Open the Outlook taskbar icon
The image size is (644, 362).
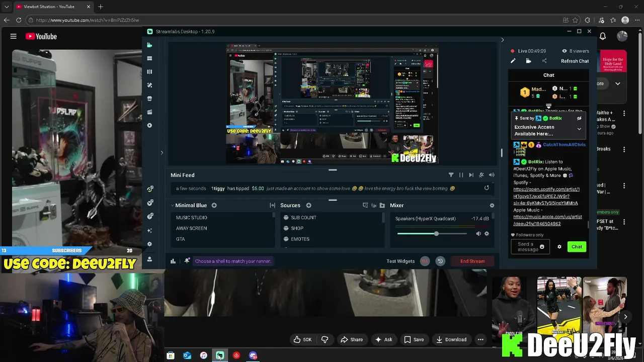click(187, 355)
